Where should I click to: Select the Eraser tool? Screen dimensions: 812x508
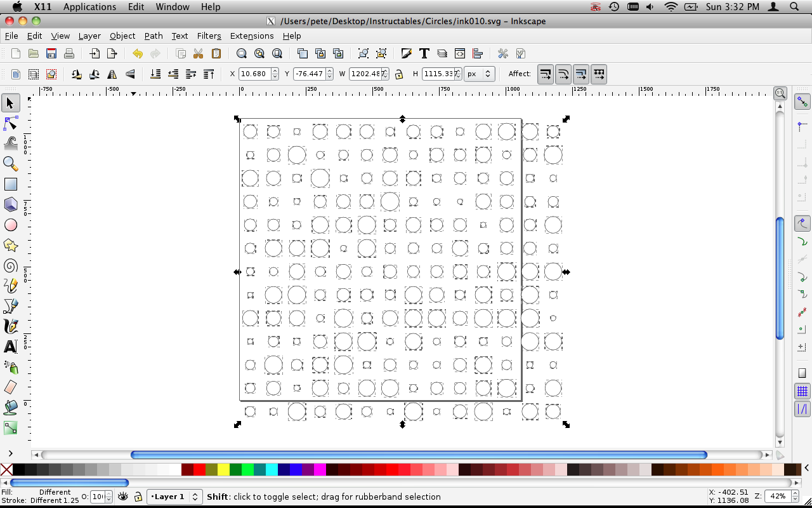10,387
